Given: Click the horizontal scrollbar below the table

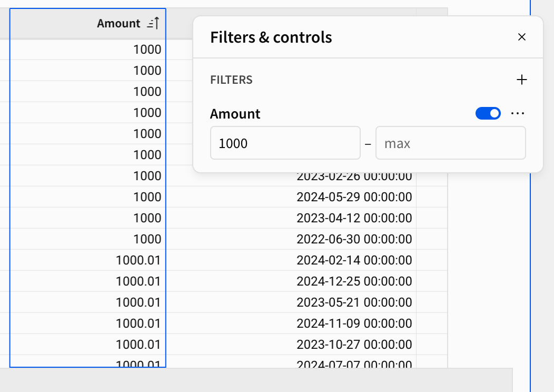Looking at the screenshot, I should tap(256, 379).
